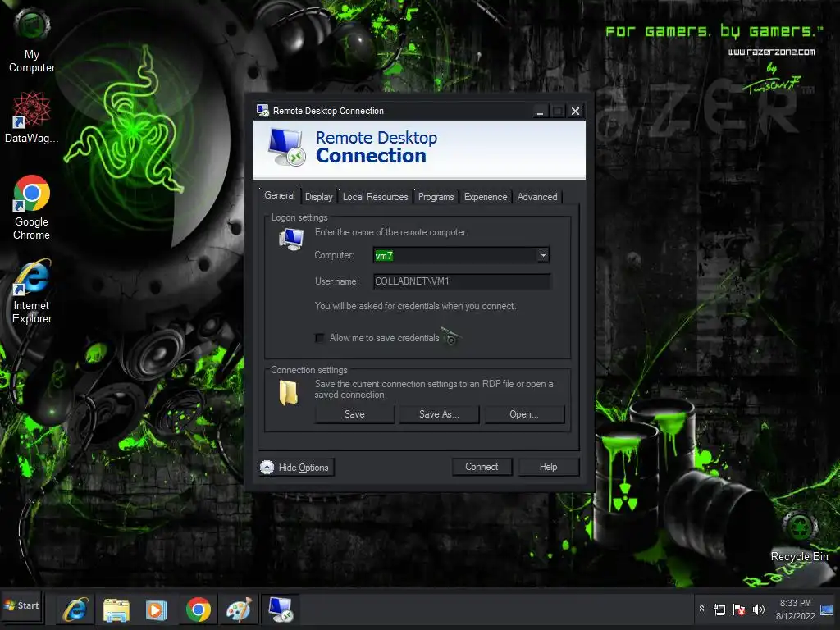
Task: Switch to the General tab
Action: tap(280, 195)
